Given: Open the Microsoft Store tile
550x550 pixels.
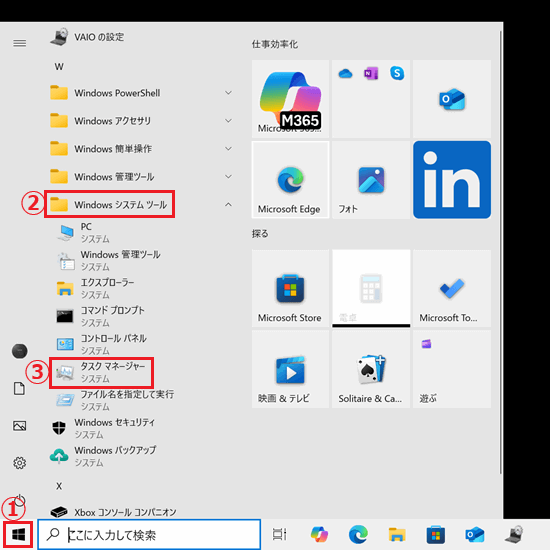Looking at the screenshot, I should point(290,288).
